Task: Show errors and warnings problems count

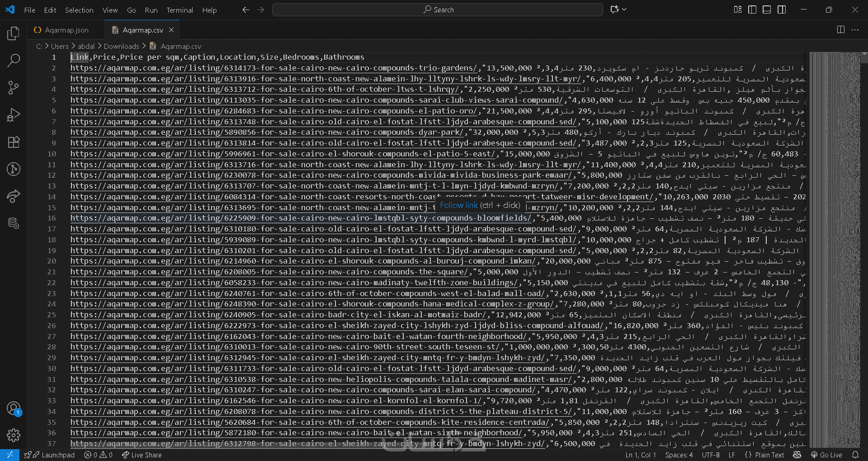Action: tap(99, 455)
